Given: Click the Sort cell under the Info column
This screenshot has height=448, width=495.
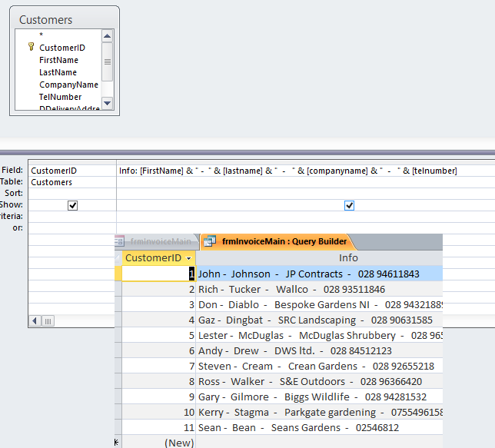Looking at the screenshot, I should tap(306, 194).
